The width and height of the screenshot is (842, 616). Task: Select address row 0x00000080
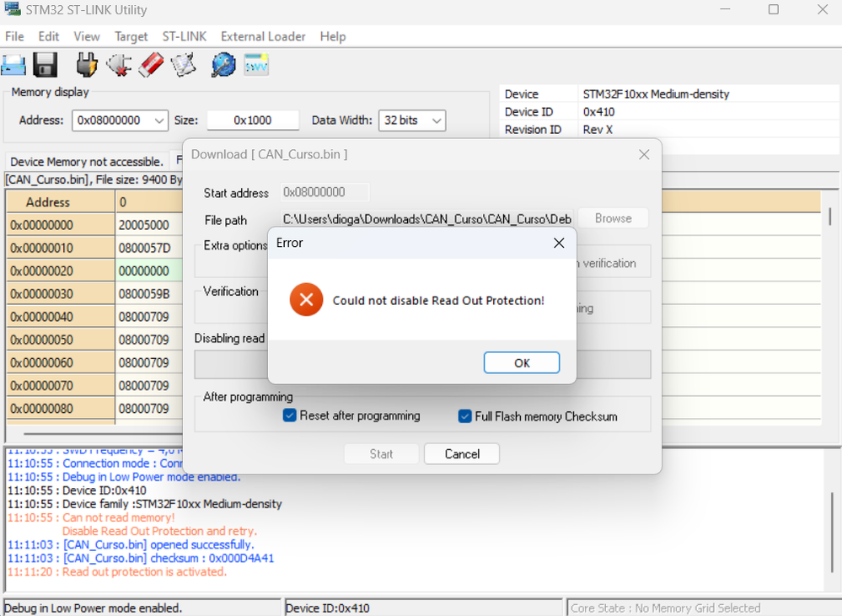coord(60,409)
